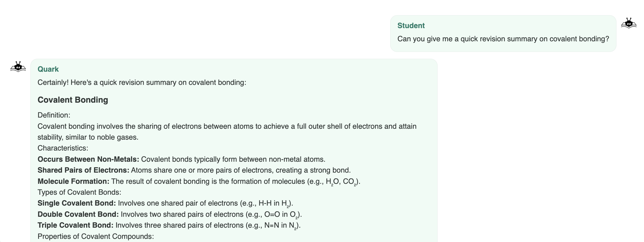
Task: Click the "Characteristics:" label
Action: (x=63, y=148)
